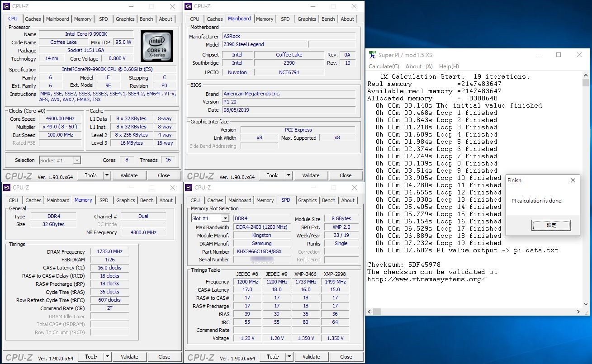Switch to the Memory tab in the SPD window
This screenshot has height=364, width=592.
click(x=265, y=200)
